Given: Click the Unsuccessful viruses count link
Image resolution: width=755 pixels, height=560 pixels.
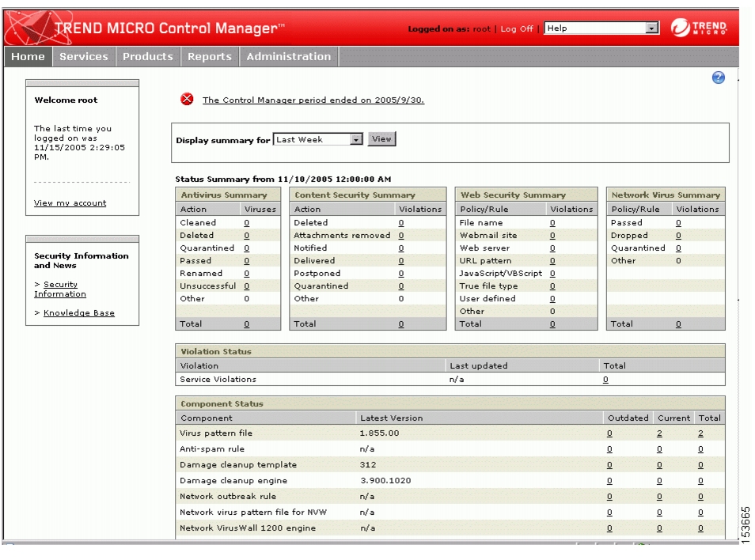Looking at the screenshot, I should point(247,286).
